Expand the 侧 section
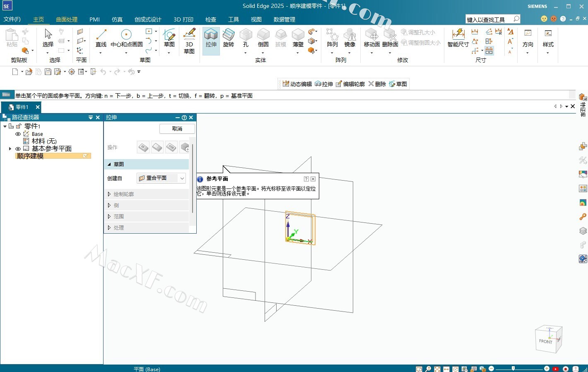Image resolution: width=588 pixels, height=372 pixels. (x=109, y=205)
